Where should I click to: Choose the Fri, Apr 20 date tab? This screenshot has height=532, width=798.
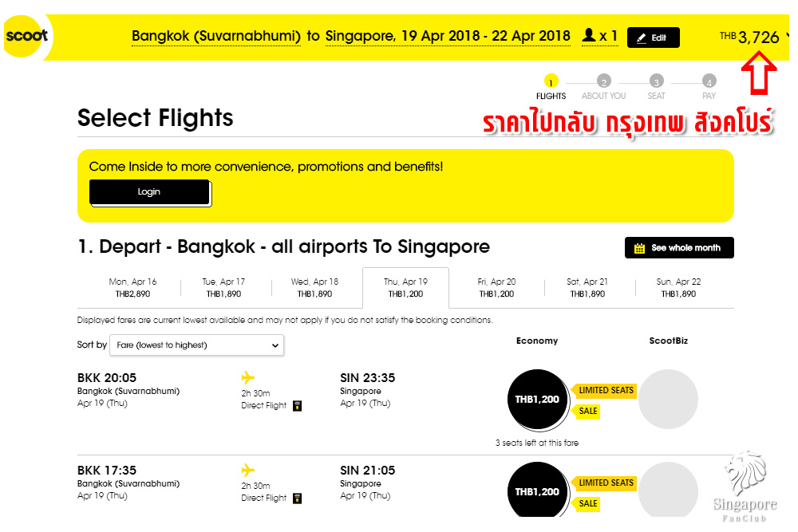tap(496, 288)
